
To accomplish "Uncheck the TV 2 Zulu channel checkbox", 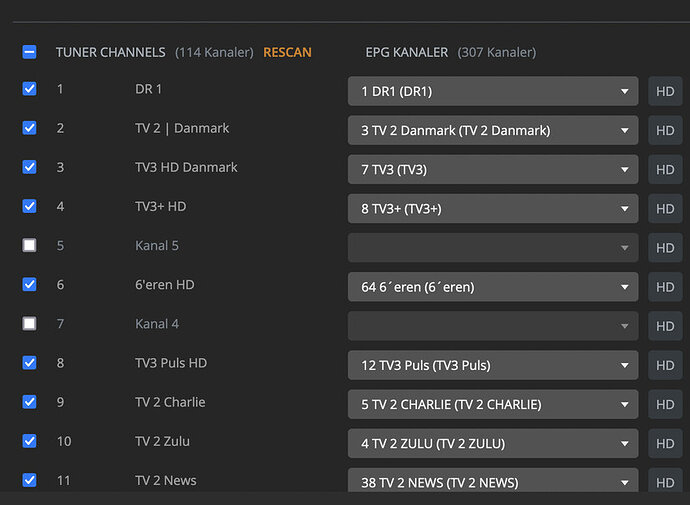I will point(29,441).
